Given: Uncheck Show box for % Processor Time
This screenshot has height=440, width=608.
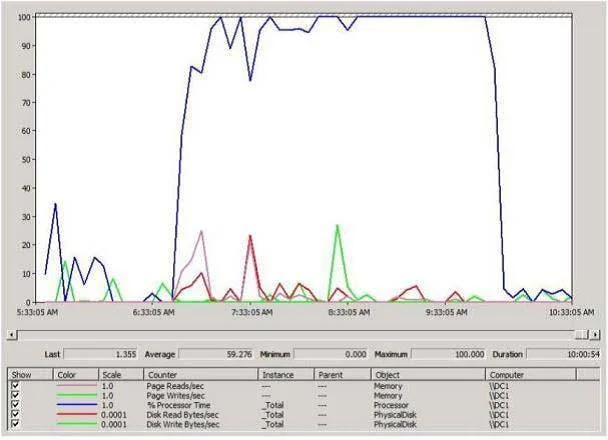Looking at the screenshot, I should 15,405.
